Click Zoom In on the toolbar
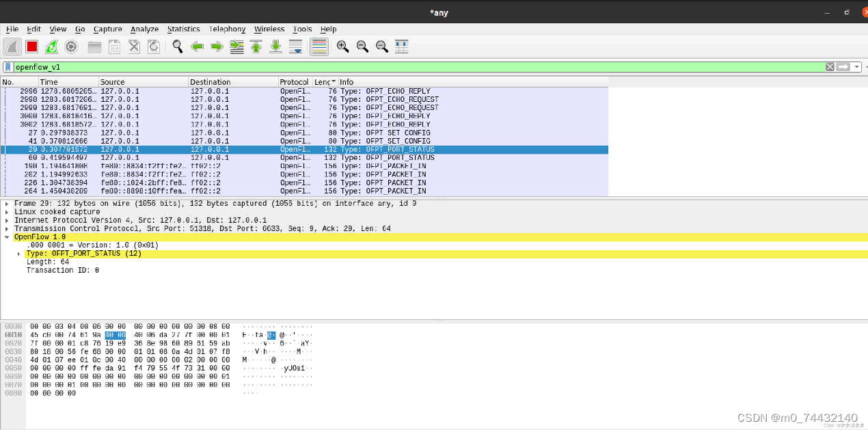Viewport: 868px width, 430px height. tap(342, 46)
